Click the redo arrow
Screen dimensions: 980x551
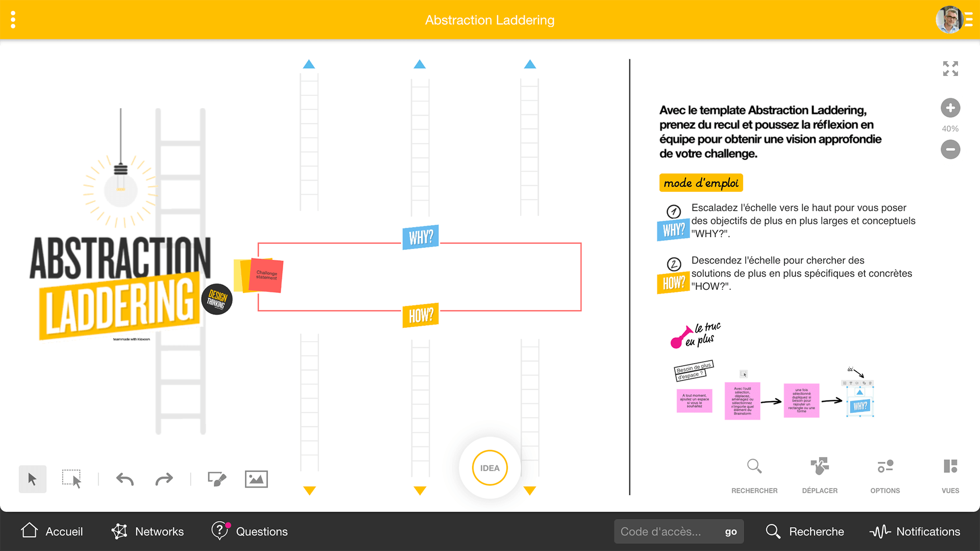(x=164, y=479)
